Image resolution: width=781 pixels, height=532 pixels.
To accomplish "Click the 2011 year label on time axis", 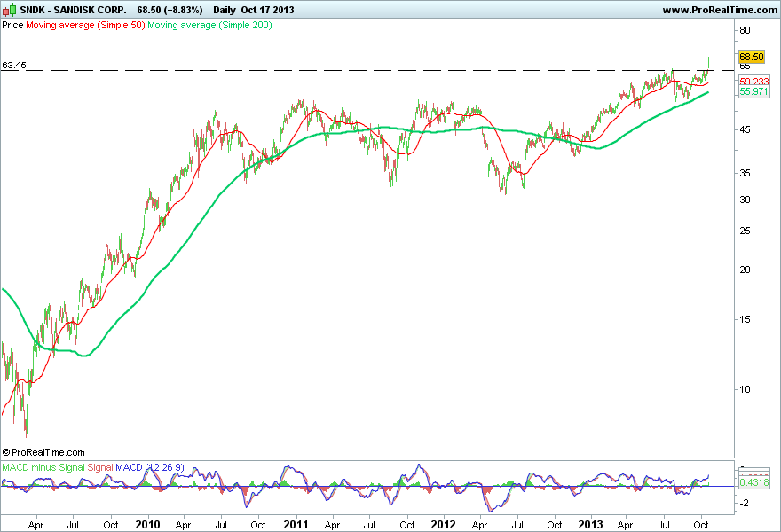I will click(x=296, y=525).
